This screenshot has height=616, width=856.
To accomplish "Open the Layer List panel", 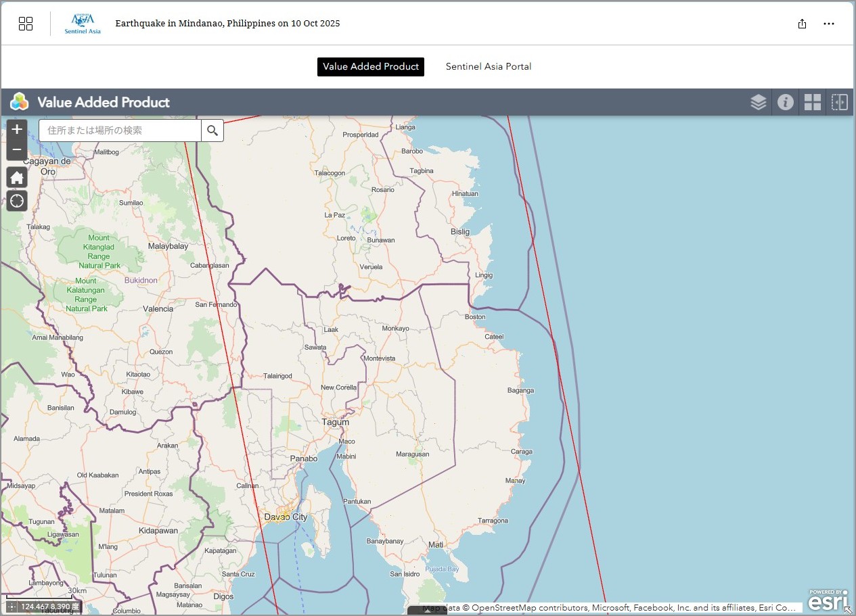I will 758,102.
